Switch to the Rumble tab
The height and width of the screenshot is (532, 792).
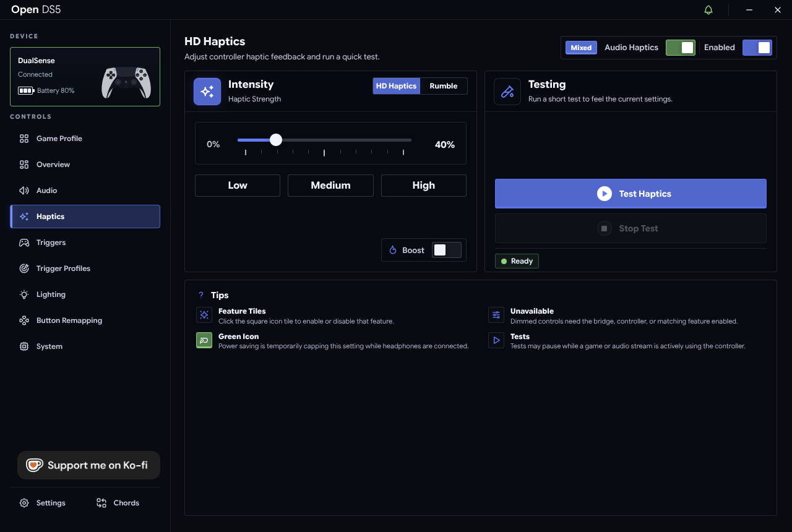click(444, 86)
